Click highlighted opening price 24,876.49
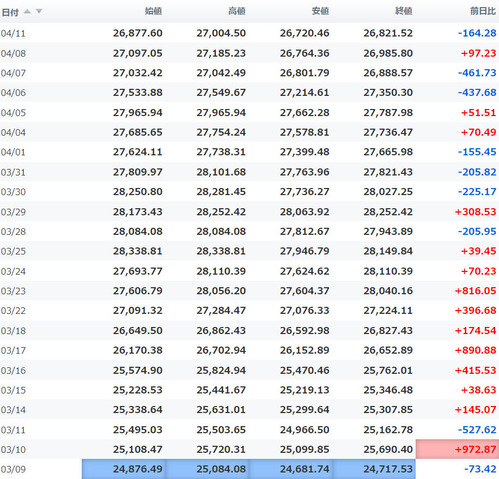499x479 pixels. point(124,469)
